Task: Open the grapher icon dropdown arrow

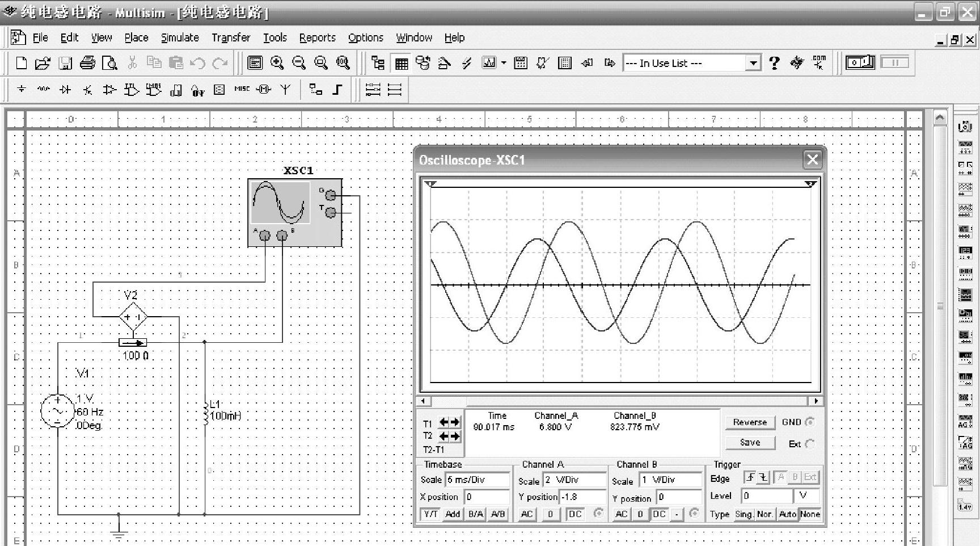Action: 504,63
